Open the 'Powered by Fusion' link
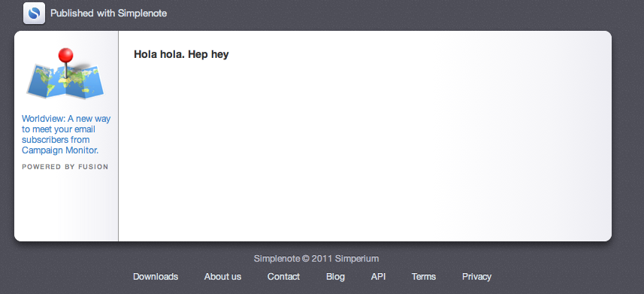The image size is (644, 294). [x=65, y=167]
